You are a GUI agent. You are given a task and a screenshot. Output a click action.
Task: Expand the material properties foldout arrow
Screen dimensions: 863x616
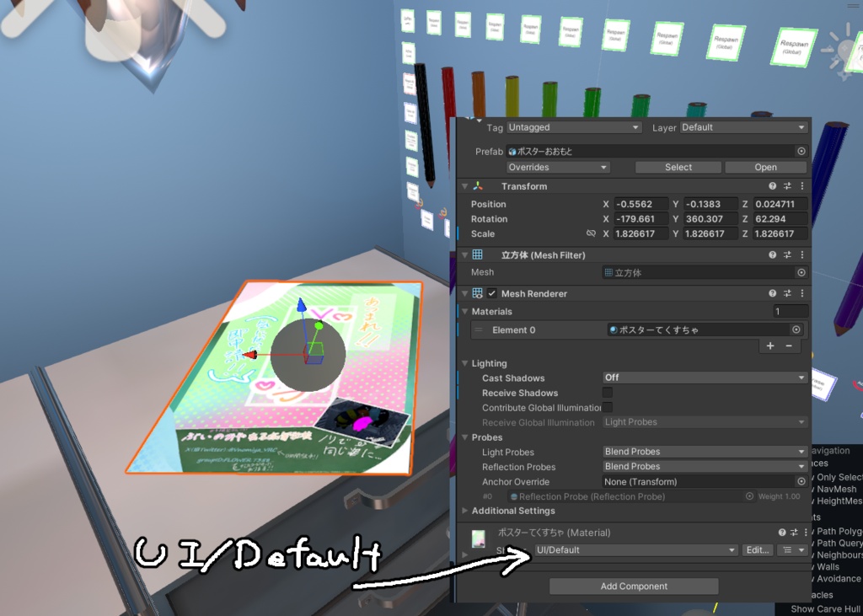point(464,554)
